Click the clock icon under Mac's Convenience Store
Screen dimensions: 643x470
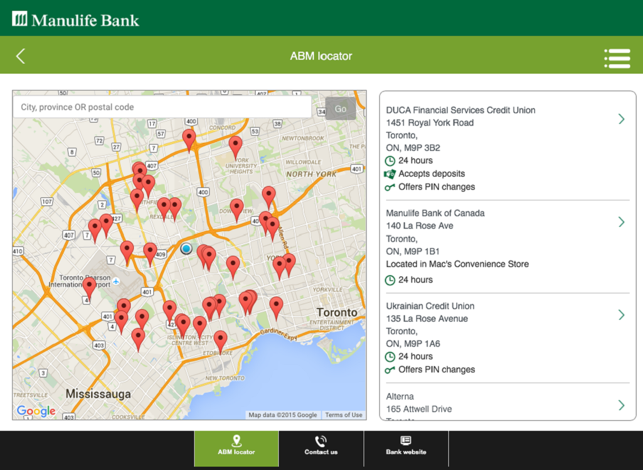(x=390, y=280)
